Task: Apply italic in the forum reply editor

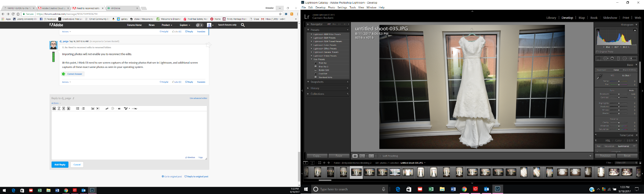Action: point(59,109)
